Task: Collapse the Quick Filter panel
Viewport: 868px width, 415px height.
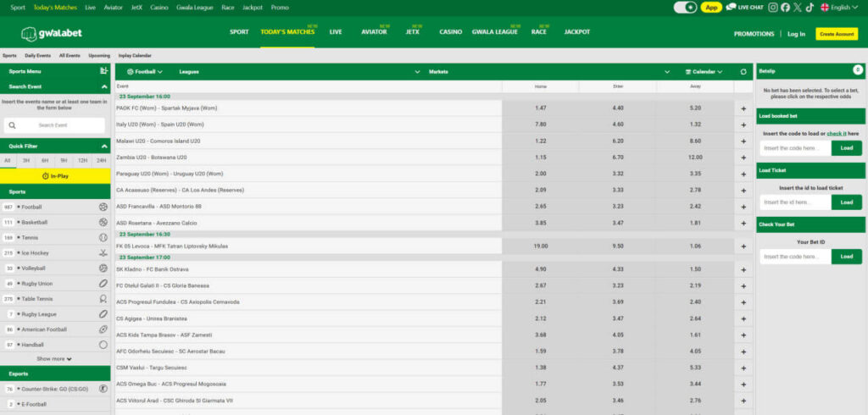Action: pos(104,147)
